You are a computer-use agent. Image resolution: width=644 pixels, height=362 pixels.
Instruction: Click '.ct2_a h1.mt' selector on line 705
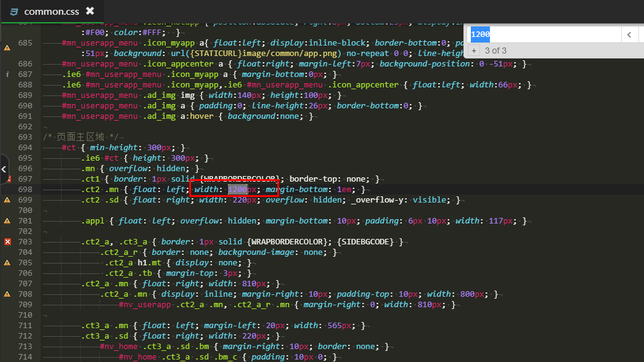(x=133, y=263)
